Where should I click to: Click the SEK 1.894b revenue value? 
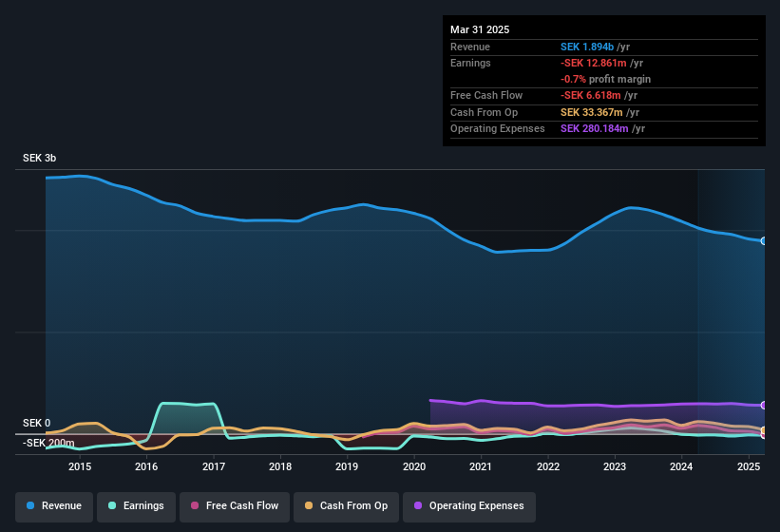(587, 47)
